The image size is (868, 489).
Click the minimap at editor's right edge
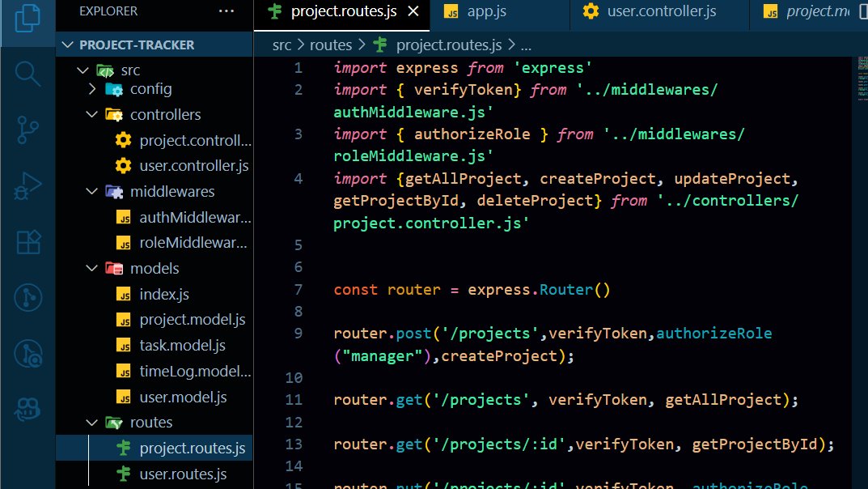[862, 79]
